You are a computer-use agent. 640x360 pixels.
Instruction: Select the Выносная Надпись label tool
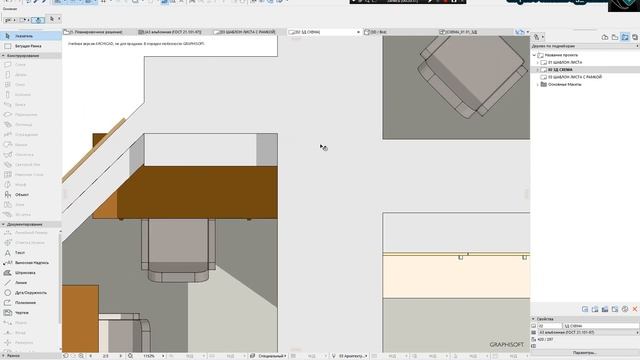pos(31,263)
